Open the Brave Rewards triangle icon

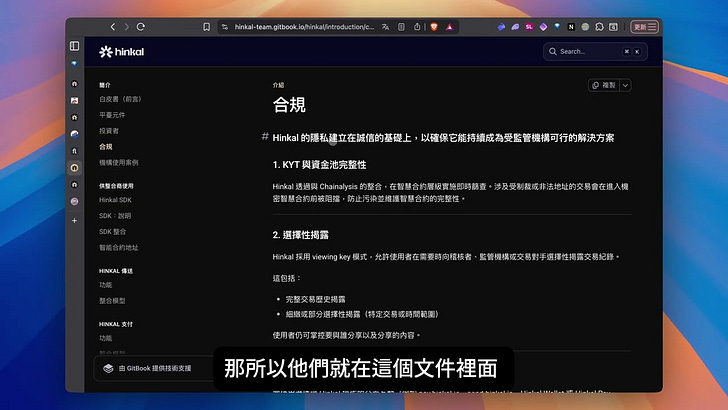coord(449,27)
